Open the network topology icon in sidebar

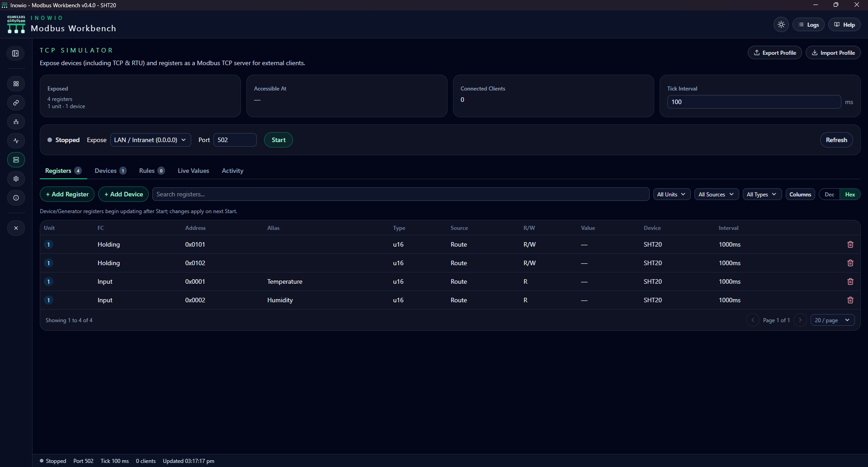pyautogui.click(x=16, y=122)
